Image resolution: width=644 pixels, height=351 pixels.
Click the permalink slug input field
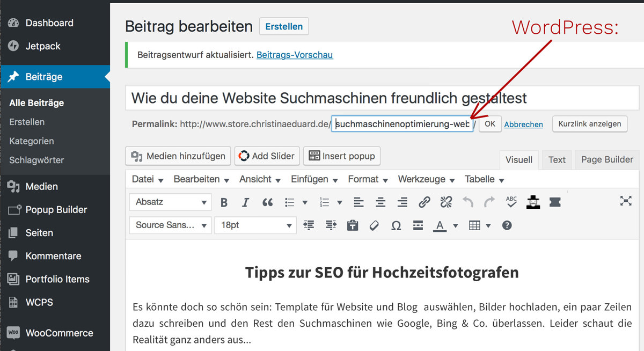click(402, 124)
